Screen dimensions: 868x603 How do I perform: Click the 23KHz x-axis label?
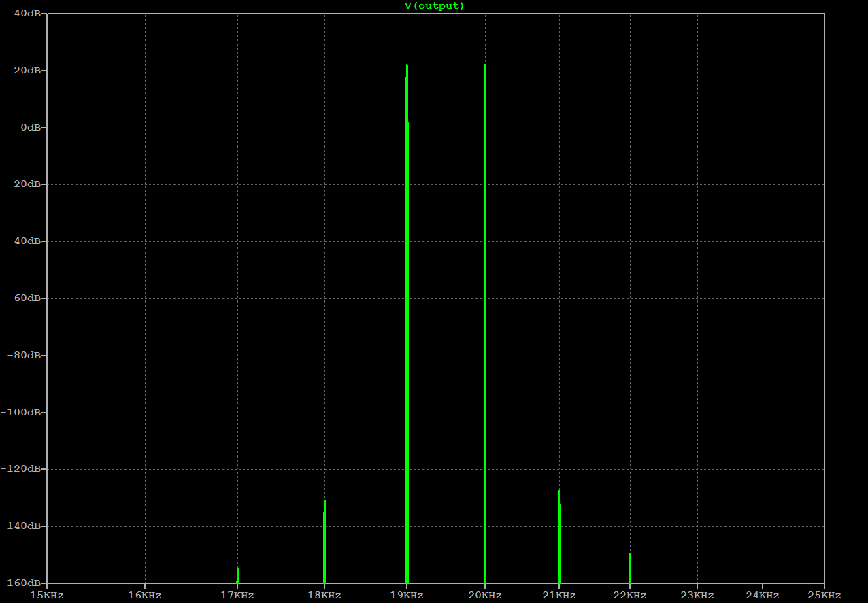click(697, 596)
